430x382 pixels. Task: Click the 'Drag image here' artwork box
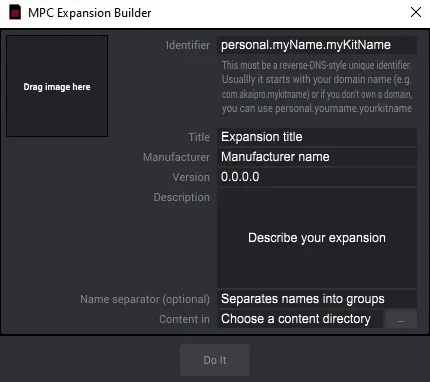(x=57, y=86)
